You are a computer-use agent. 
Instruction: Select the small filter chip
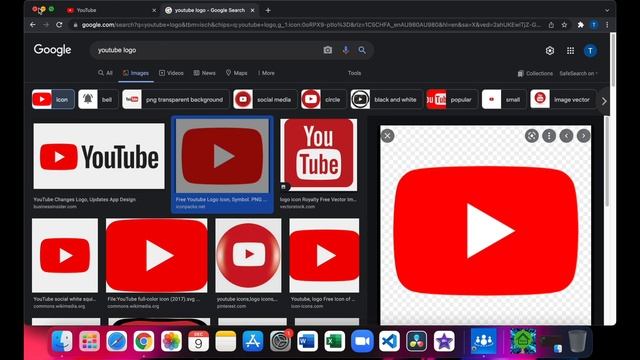[x=504, y=99]
